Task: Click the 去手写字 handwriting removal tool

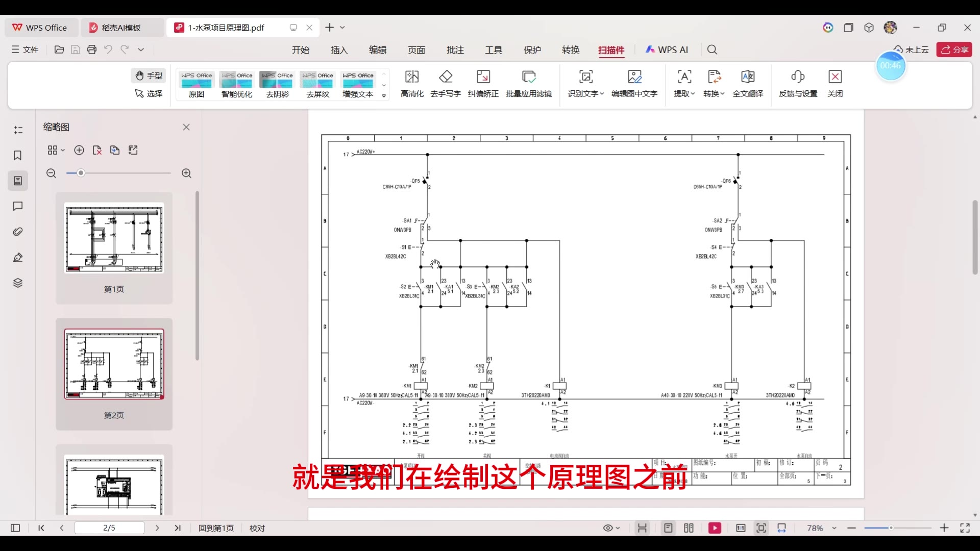Action: click(446, 84)
